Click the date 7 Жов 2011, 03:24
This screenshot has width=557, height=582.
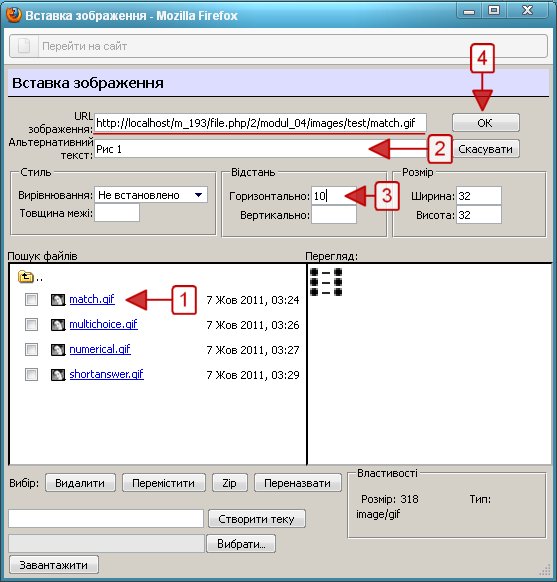click(x=253, y=300)
